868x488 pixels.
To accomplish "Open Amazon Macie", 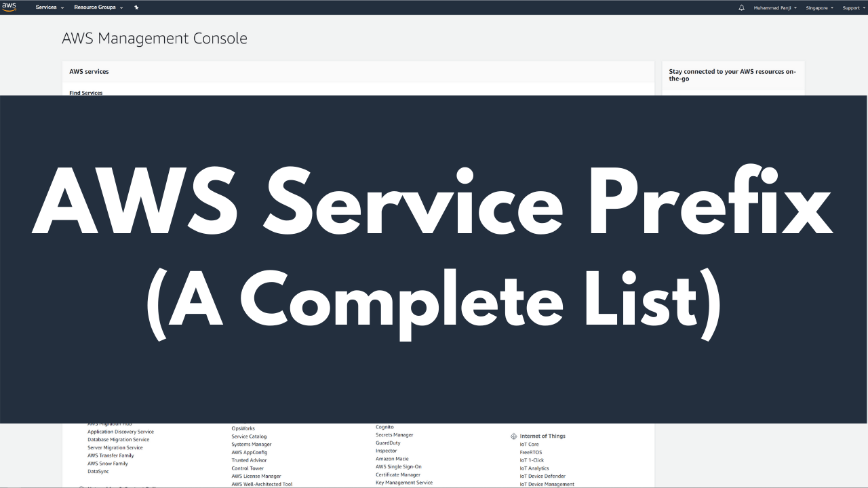I will [x=392, y=459].
